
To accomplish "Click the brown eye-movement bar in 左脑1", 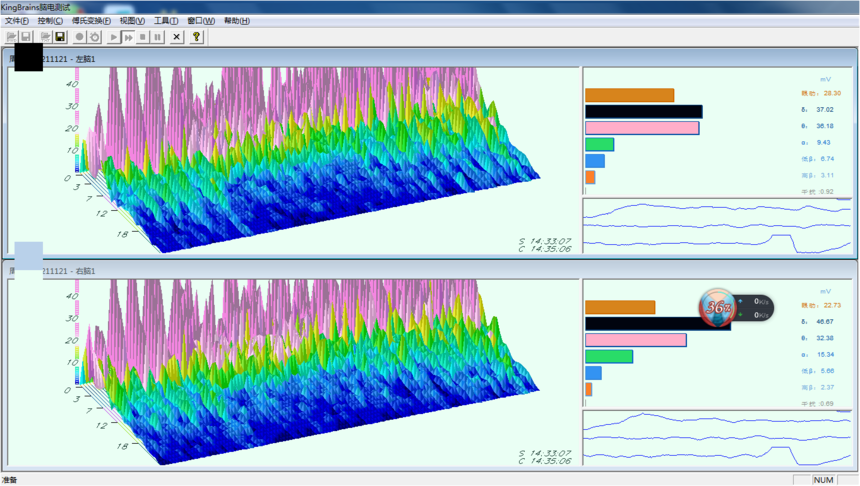I will point(630,95).
